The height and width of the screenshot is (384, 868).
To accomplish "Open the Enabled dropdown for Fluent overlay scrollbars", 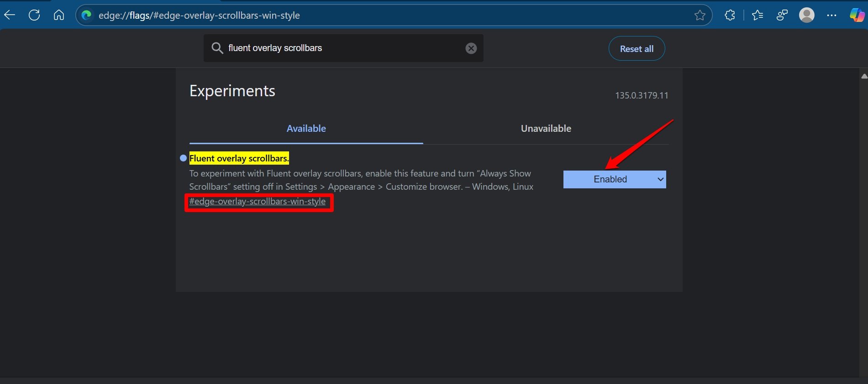I will 615,179.
